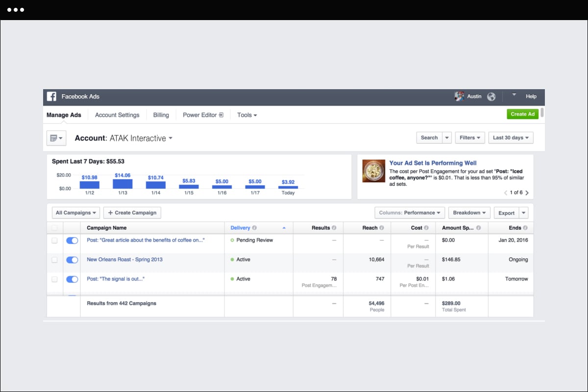
Task: Open the Tools menu
Action: [247, 115]
